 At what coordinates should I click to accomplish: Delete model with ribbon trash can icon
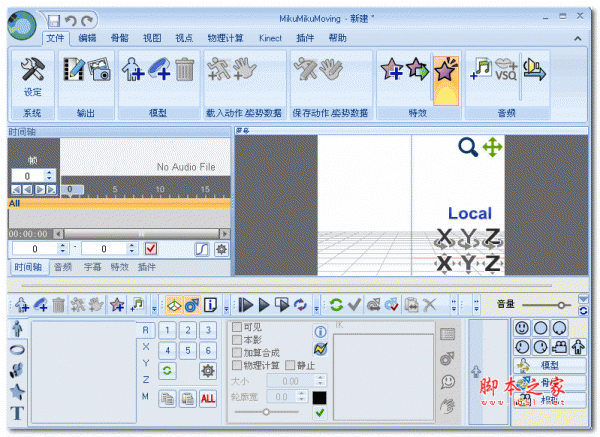(x=185, y=69)
